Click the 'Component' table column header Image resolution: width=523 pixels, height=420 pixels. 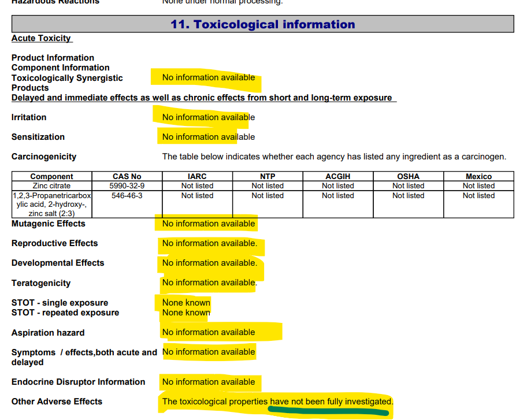51,176
